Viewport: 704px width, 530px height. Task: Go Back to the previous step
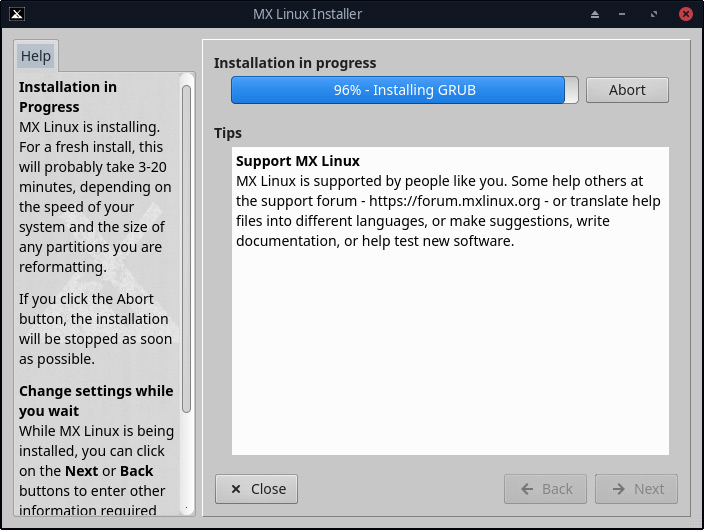point(546,489)
